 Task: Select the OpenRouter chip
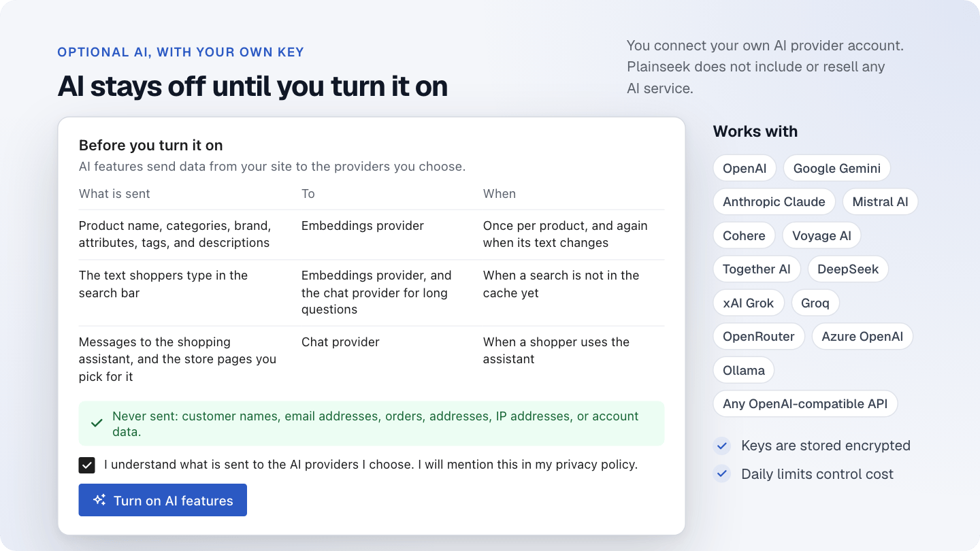(x=759, y=337)
